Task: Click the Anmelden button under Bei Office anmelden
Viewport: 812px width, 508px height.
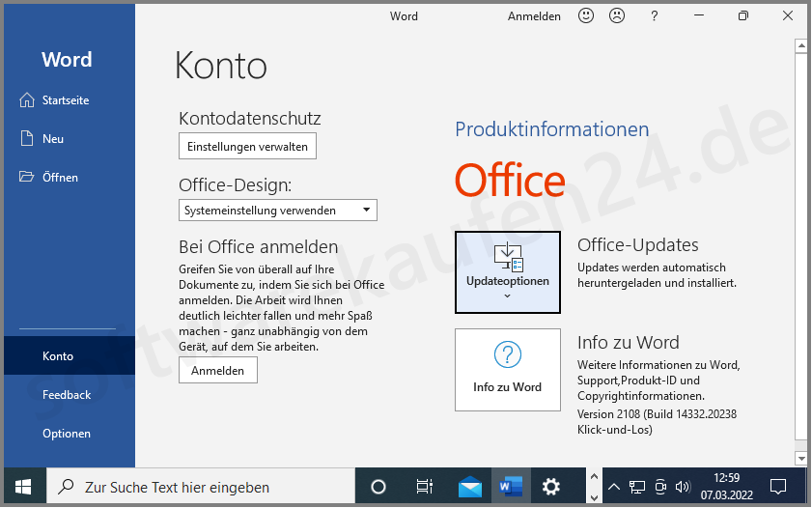Action: click(x=218, y=371)
